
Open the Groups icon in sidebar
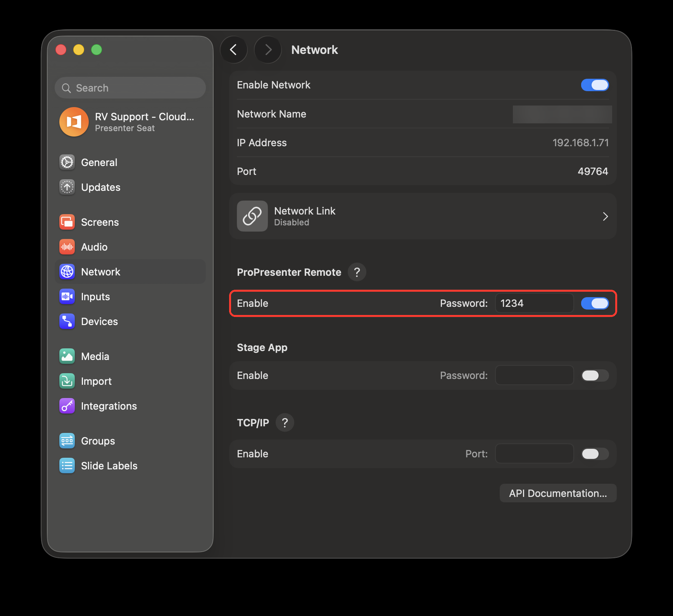coord(67,441)
